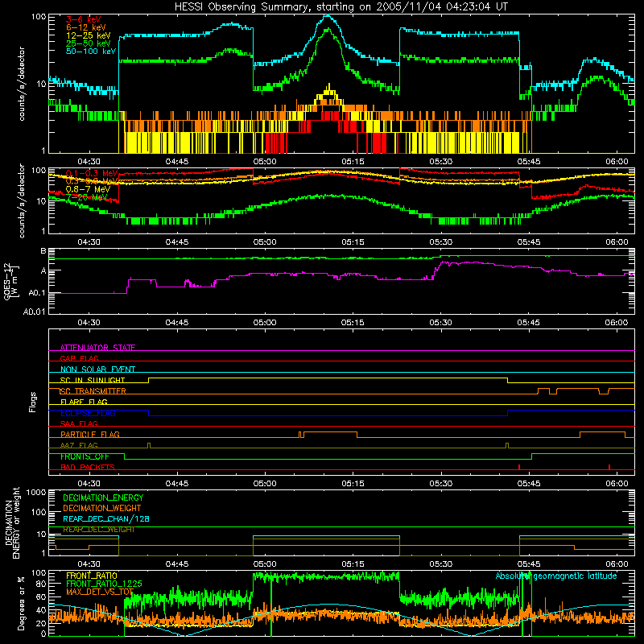Select the orange 6-12 keV legend label

[86, 27]
